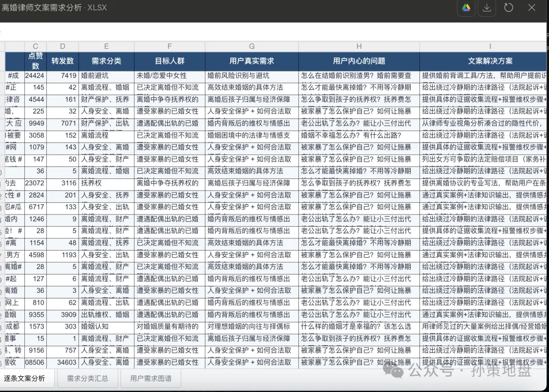Select the 需求分类 header cell
The height and width of the screenshot is (392, 549).
tap(106, 61)
